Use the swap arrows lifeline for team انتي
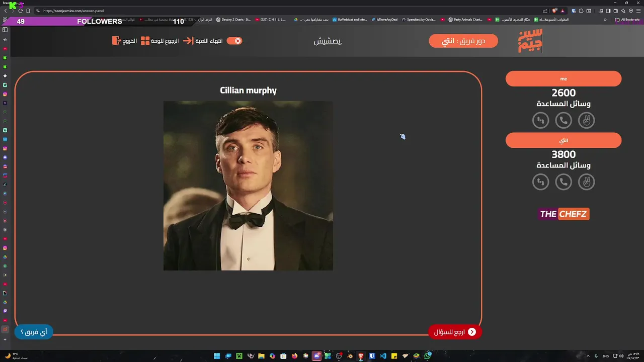 pyautogui.click(x=541, y=182)
